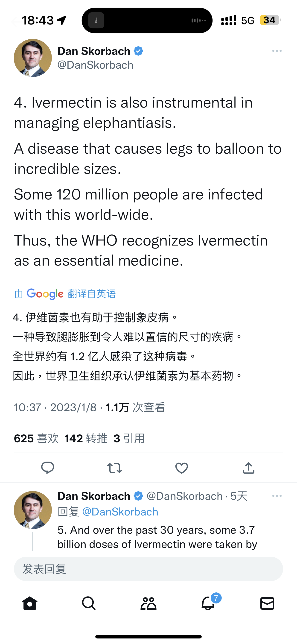The width and height of the screenshot is (297, 644).
Task: Open the Communities people icon
Action: click(x=148, y=603)
